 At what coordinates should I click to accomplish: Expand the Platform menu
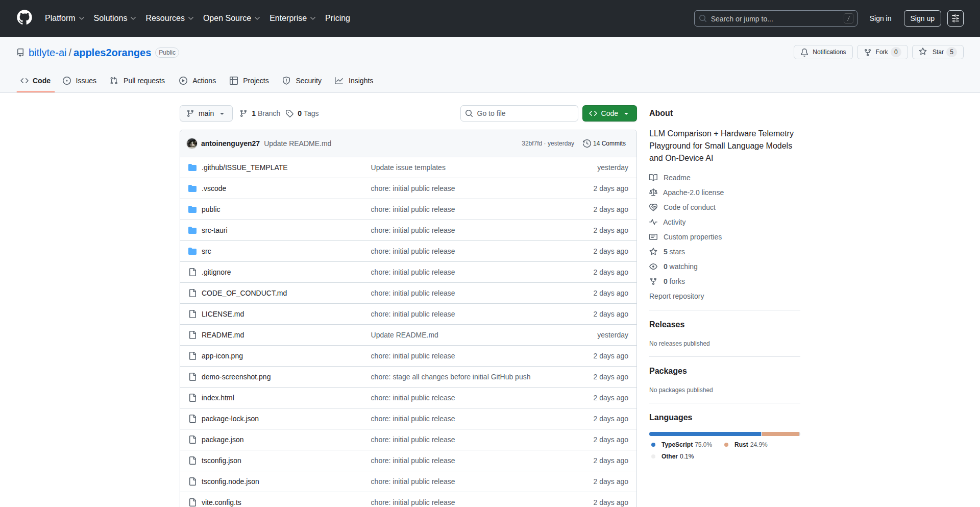point(64,18)
